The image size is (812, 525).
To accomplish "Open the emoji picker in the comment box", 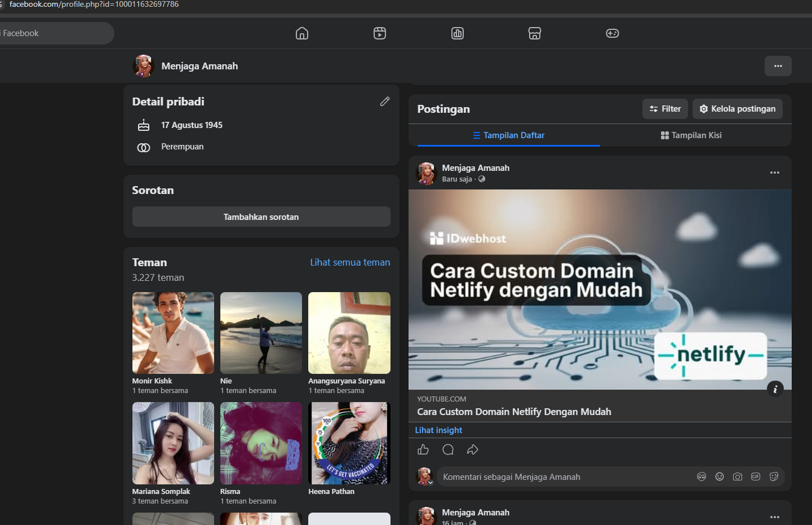I will [x=720, y=477].
